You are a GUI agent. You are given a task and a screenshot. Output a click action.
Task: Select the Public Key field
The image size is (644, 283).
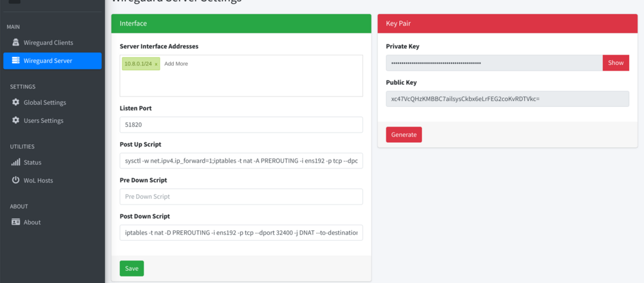coord(507,99)
